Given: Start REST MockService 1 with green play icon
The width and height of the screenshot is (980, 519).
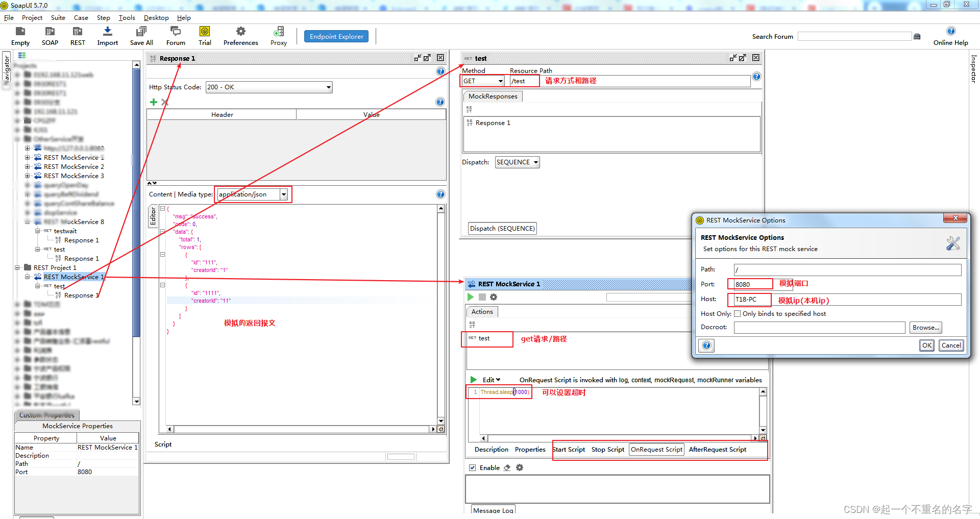Looking at the screenshot, I should tap(471, 297).
